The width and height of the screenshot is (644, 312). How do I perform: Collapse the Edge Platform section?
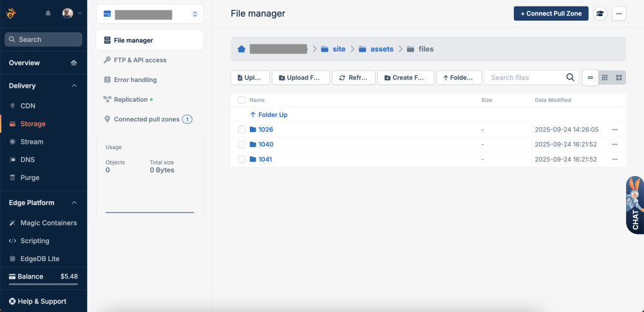pyautogui.click(x=73, y=203)
